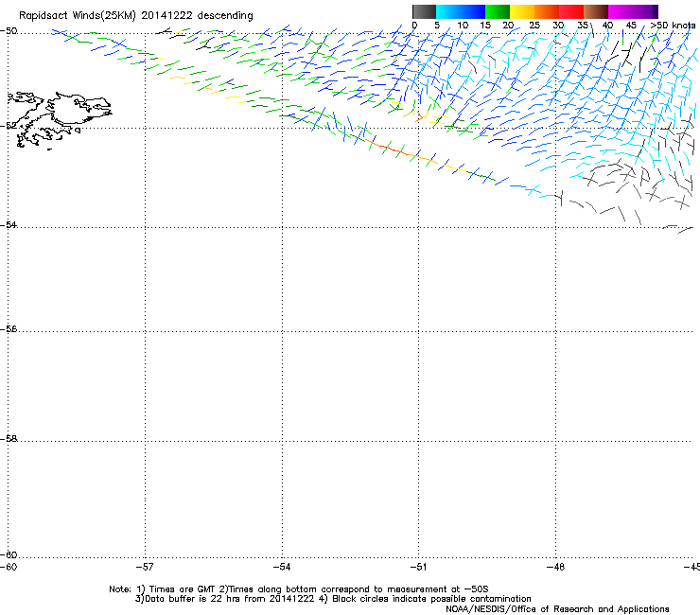Click the chart title 'Rapidscat Winds(25KM) 20141222 descending'

coord(135,16)
